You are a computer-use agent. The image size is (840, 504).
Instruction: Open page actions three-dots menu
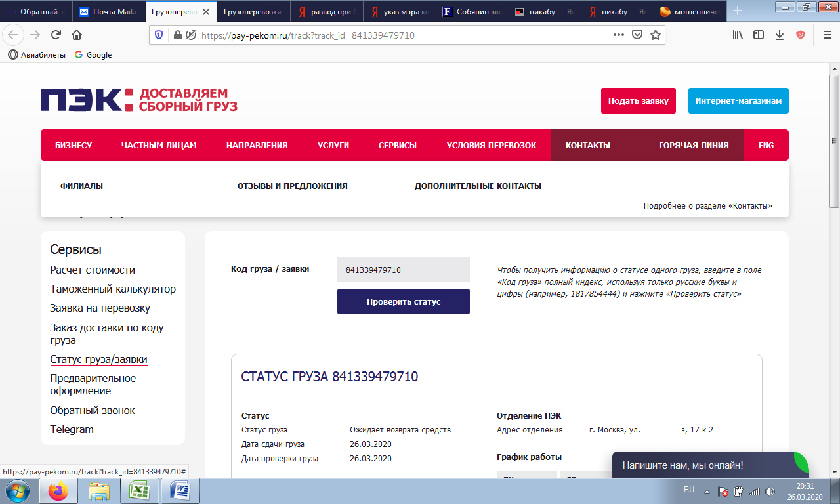pos(618,35)
